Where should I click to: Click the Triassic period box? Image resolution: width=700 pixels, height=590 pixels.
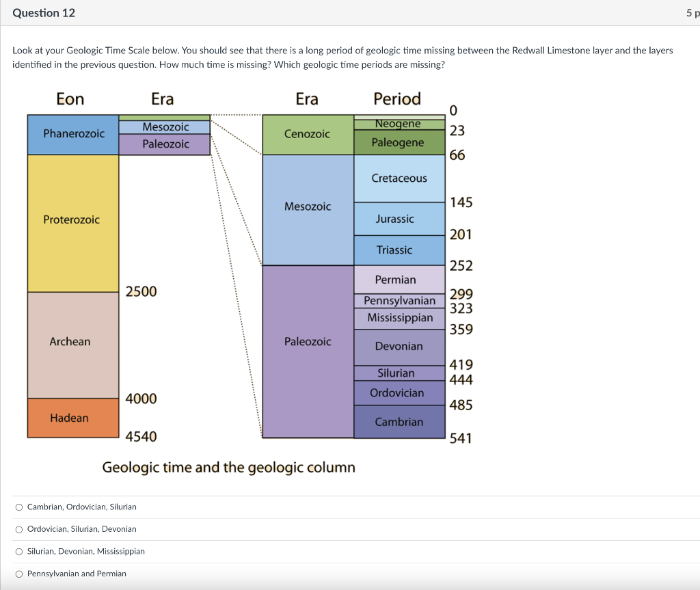pyautogui.click(x=399, y=250)
